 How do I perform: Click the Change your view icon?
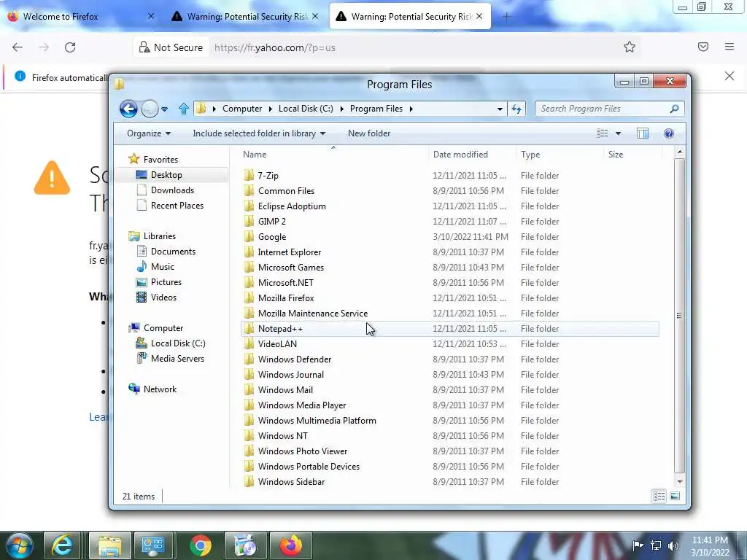coord(602,133)
